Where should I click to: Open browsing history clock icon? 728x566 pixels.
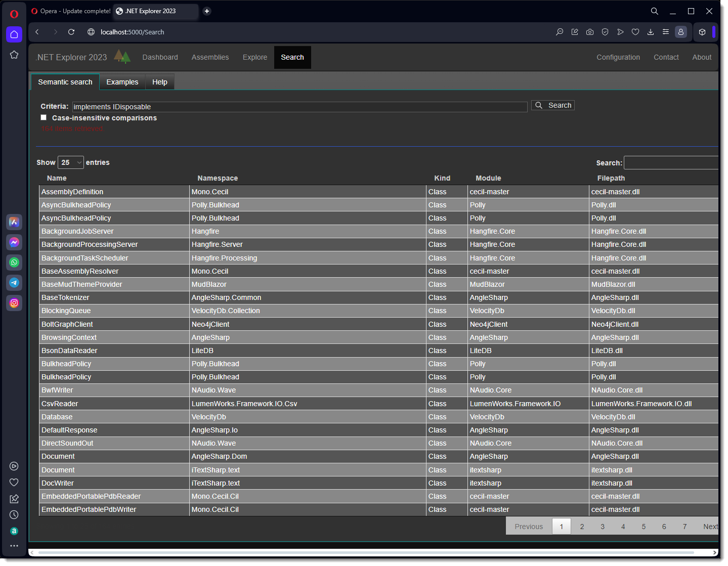[14, 515]
